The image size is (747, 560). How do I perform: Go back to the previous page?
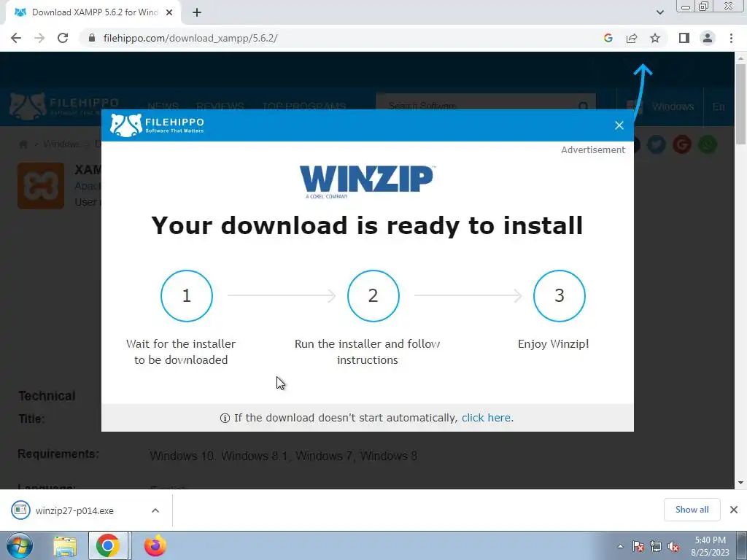(x=16, y=38)
